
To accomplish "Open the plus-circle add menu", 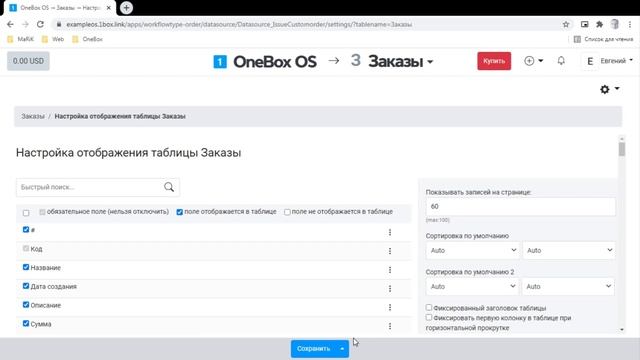I will click(x=533, y=61).
